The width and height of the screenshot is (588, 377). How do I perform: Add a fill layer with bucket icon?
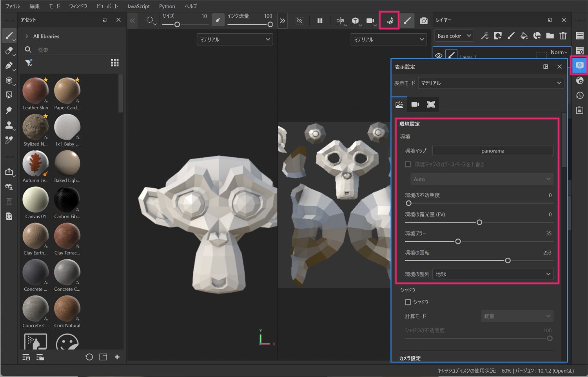pos(524,36)
